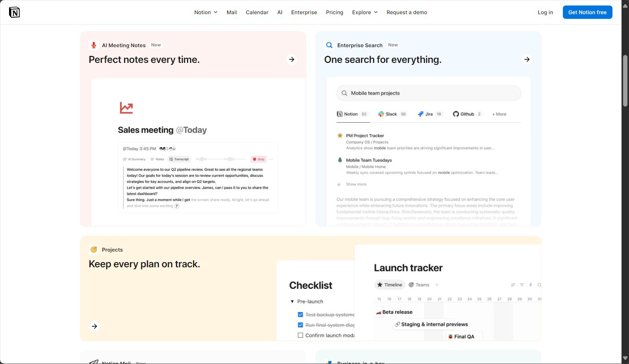Select the Jira 18 source tab

click(430, 114)
